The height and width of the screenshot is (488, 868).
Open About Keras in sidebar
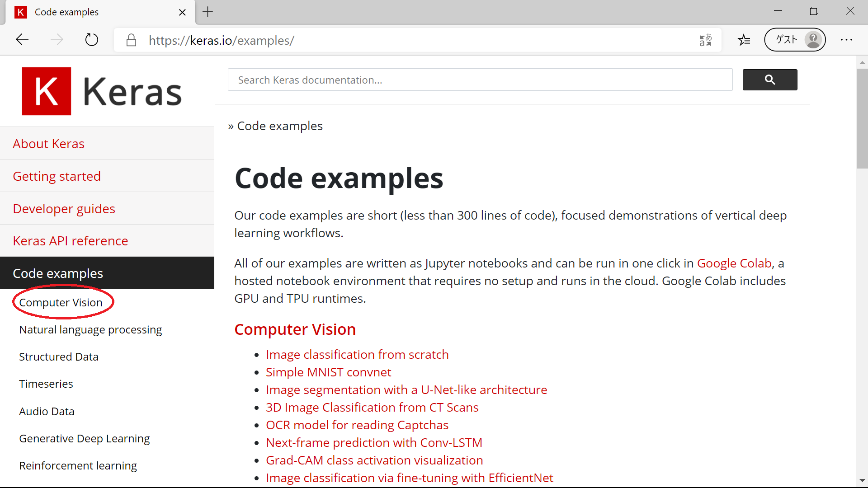coord(107,143)
